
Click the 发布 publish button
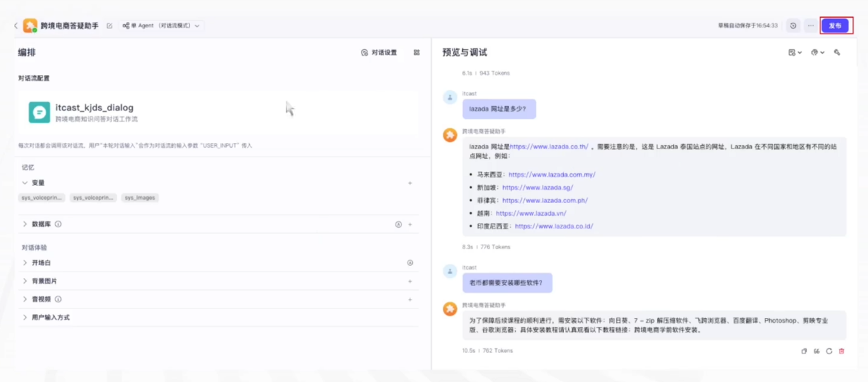click(x=835, y=26)
